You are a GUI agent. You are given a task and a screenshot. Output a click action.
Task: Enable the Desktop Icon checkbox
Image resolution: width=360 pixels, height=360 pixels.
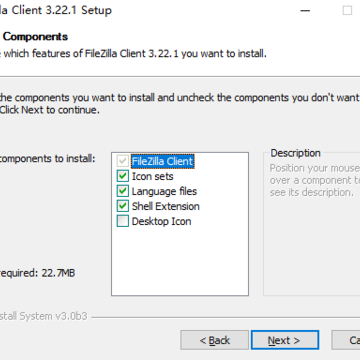tap(123, 221)
